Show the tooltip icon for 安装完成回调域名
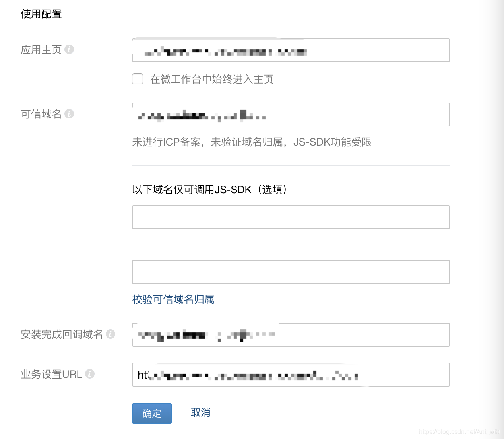 110,334
